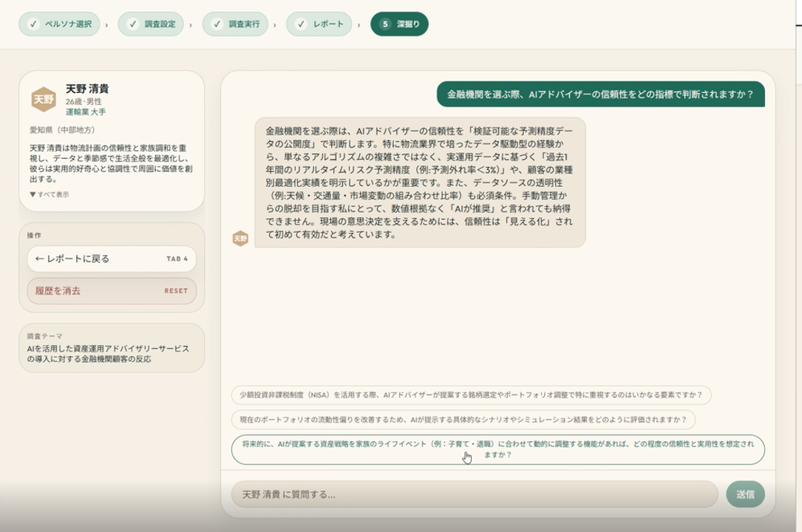Choose the ライフイベント suggested question
This screenshot has width=802, height=532.
497,449
